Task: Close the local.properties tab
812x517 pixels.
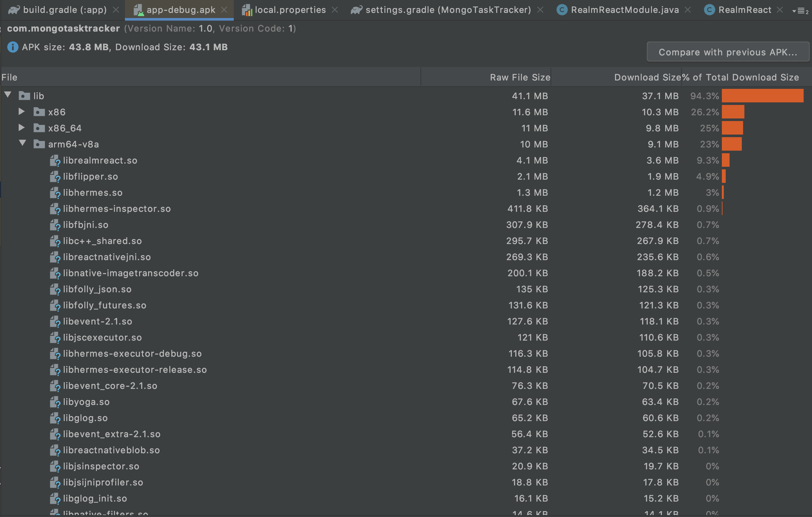Action: [335, 9]
